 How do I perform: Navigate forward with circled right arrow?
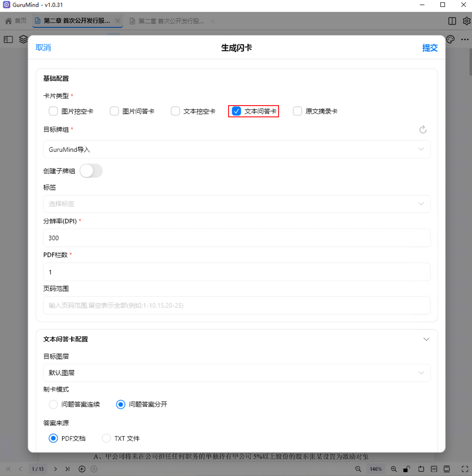(94, 469)
